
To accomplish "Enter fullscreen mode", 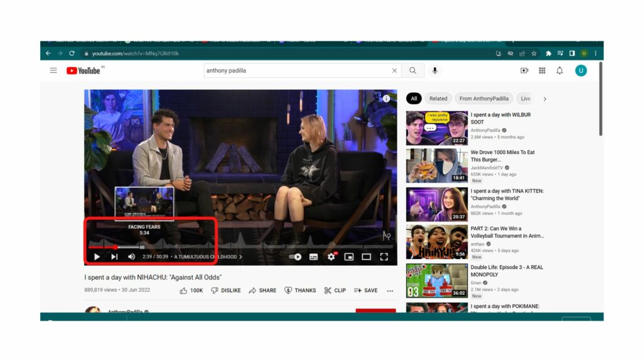I will click(384, 256).
